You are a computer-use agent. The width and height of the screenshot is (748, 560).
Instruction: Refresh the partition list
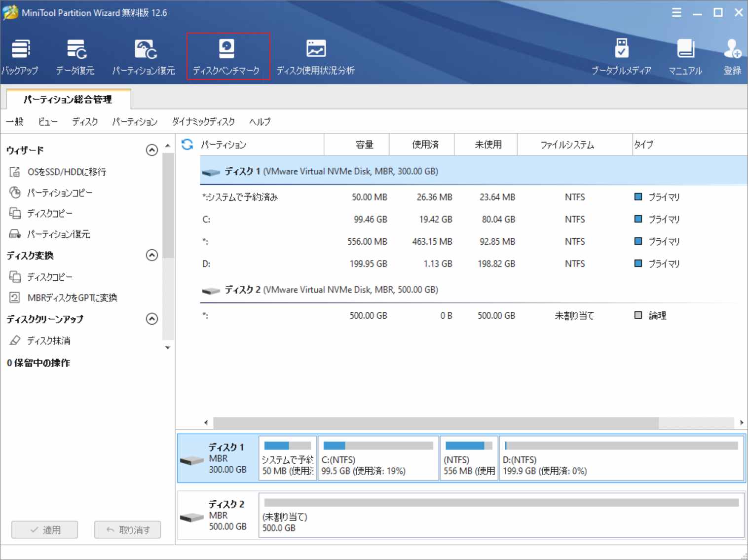(x=187, y=144)
